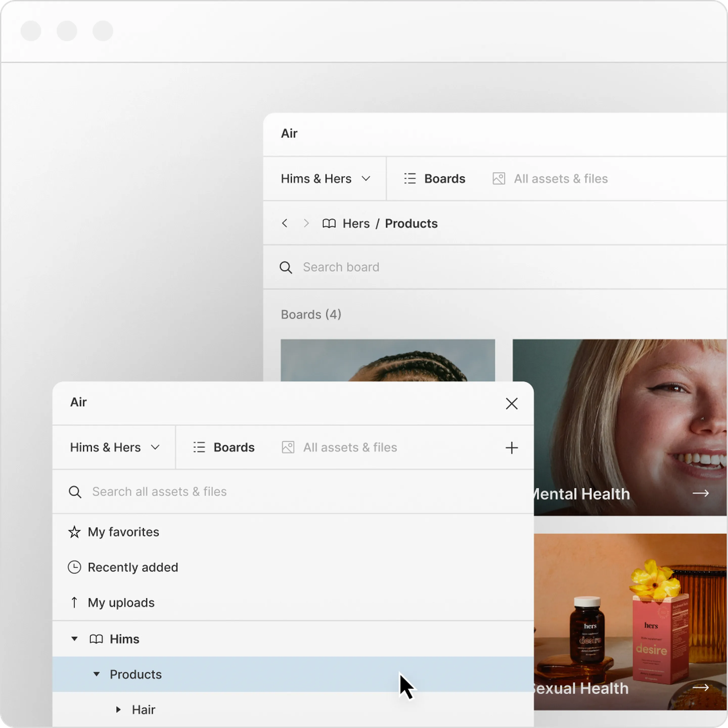
Task: Click the book icon beside Hims
Action: coord(96,639)
